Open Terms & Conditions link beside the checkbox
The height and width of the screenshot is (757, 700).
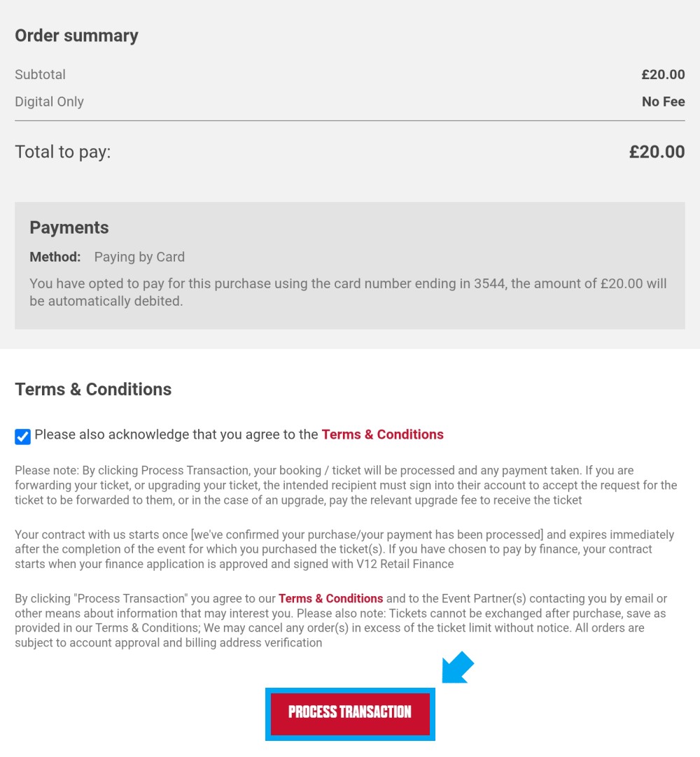click(x=383, y=434)
